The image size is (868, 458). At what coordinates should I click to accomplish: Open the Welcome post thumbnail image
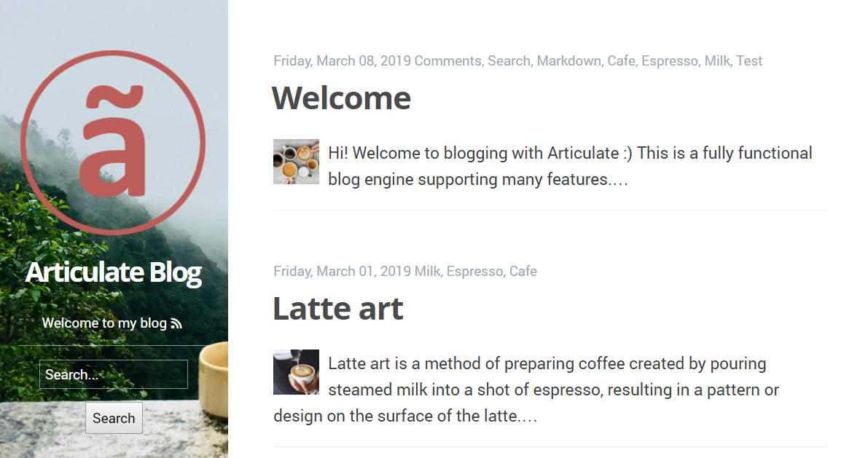[x=296, y=162]
